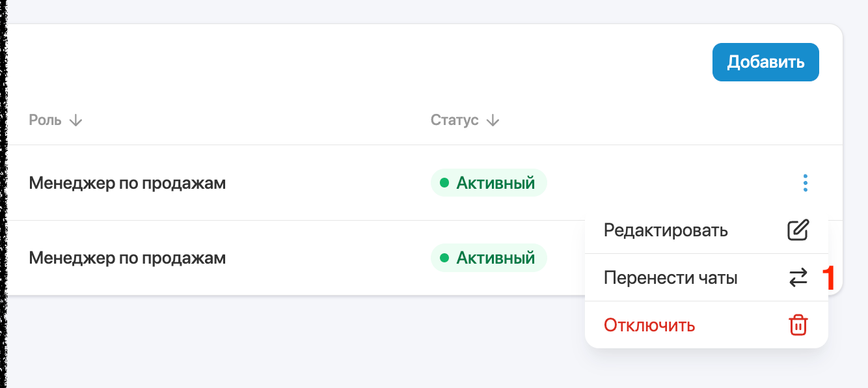
Task: Click the green dot in first row's status
Action: pos(444,183)
